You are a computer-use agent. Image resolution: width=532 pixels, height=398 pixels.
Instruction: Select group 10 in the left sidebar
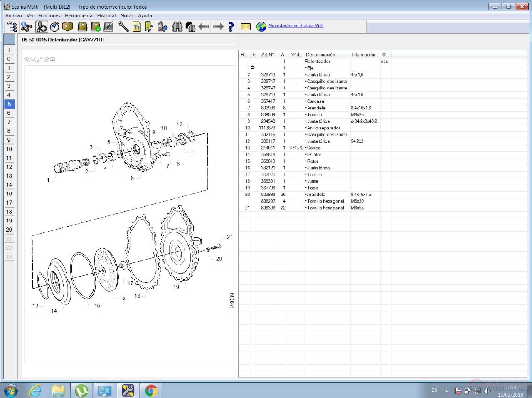9,149
